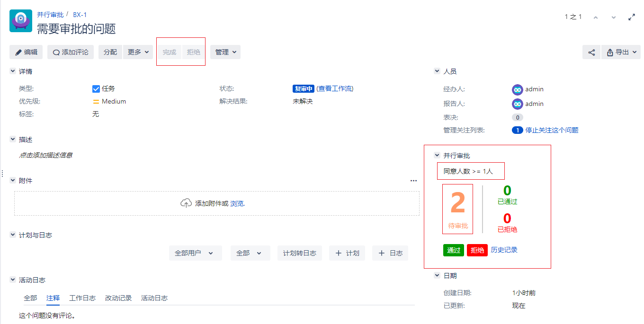
Task: Go to next issue down arrow
Action: click(614, 17)
